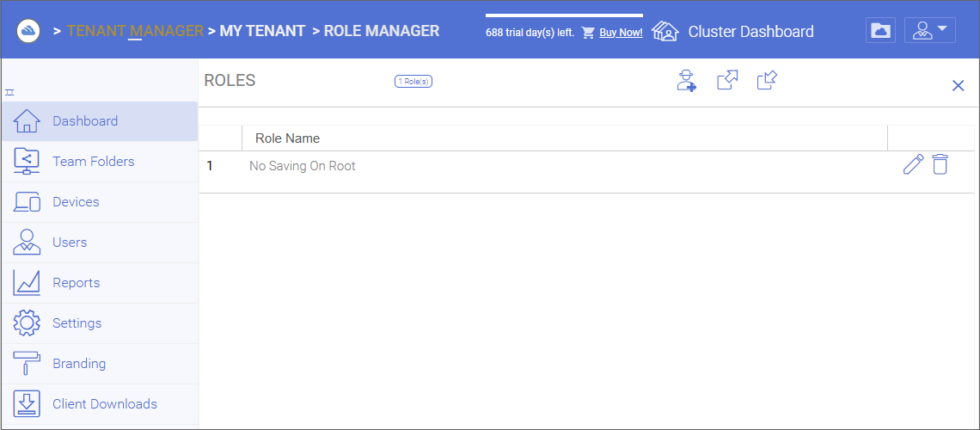Screen dimensions: 980x430
Task: Select the ROLE MANAGER breadcrumb
Action: [x=381, y=31]
